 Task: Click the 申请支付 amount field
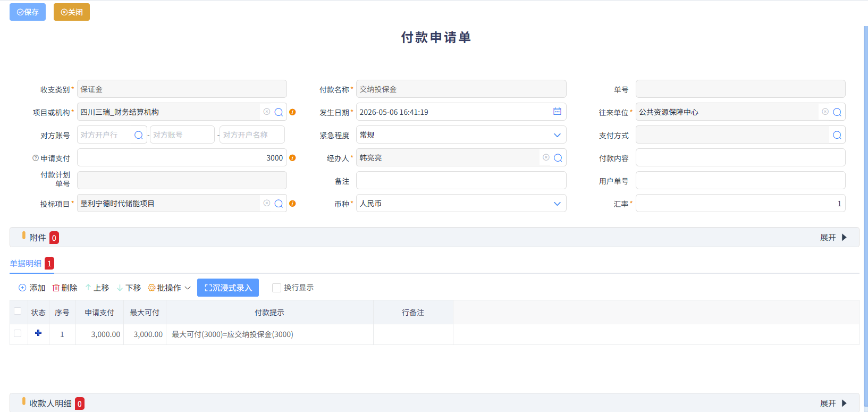point(182,157)
